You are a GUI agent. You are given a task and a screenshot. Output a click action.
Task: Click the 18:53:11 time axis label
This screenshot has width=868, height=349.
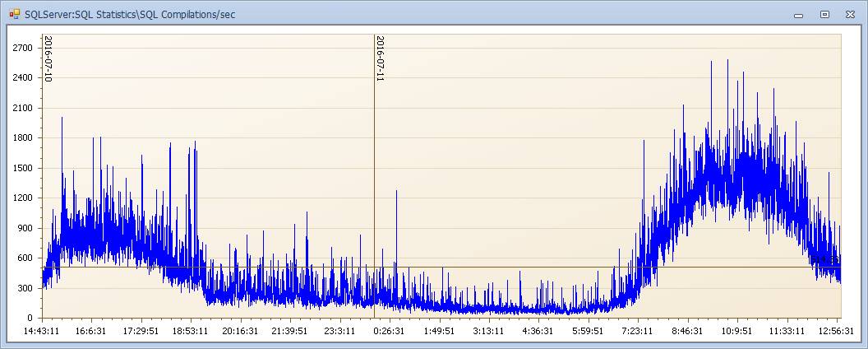[192, 331]
